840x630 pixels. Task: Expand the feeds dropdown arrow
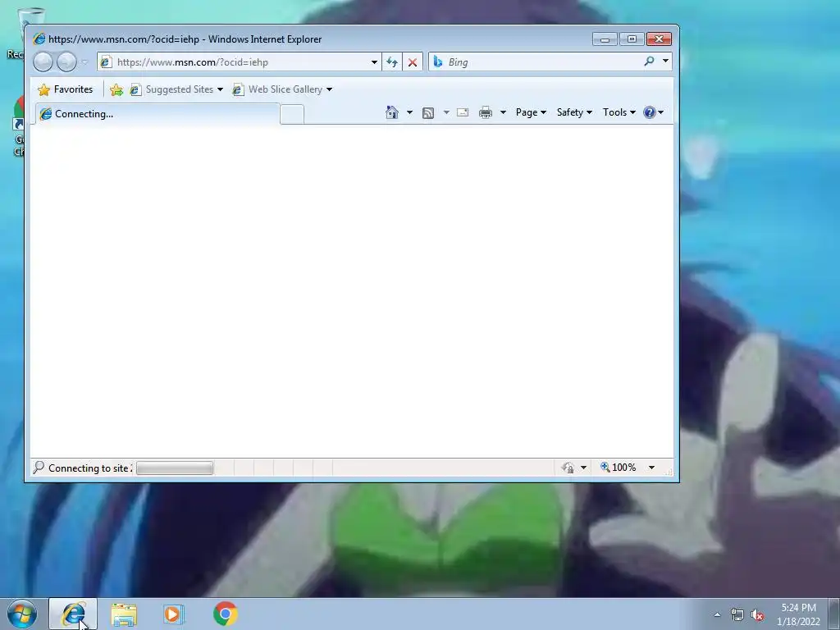pyautogui.click(x=446, y=112)
